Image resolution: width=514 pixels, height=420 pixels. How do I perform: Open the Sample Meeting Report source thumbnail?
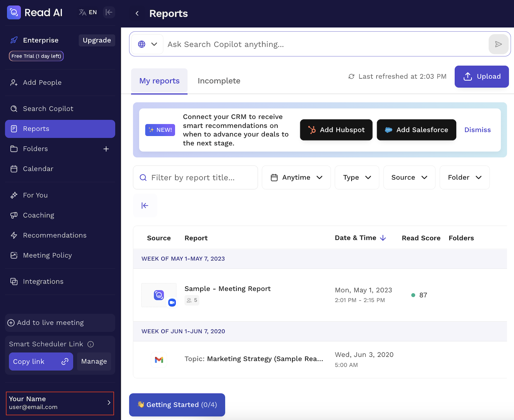[159, 295]
